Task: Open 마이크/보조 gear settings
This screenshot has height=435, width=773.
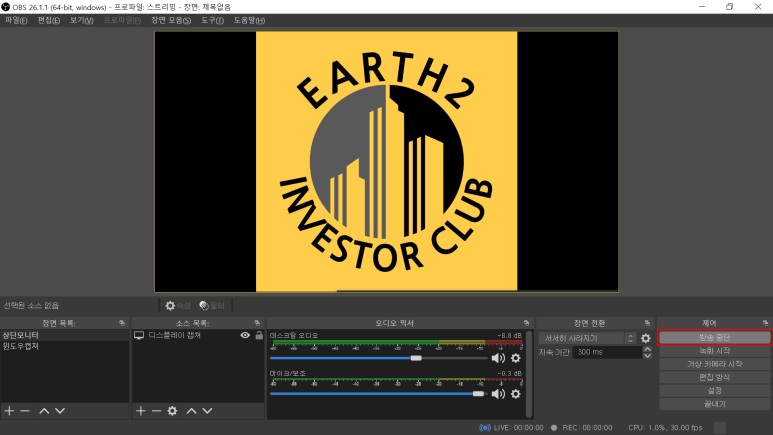Action: [516, 394]
